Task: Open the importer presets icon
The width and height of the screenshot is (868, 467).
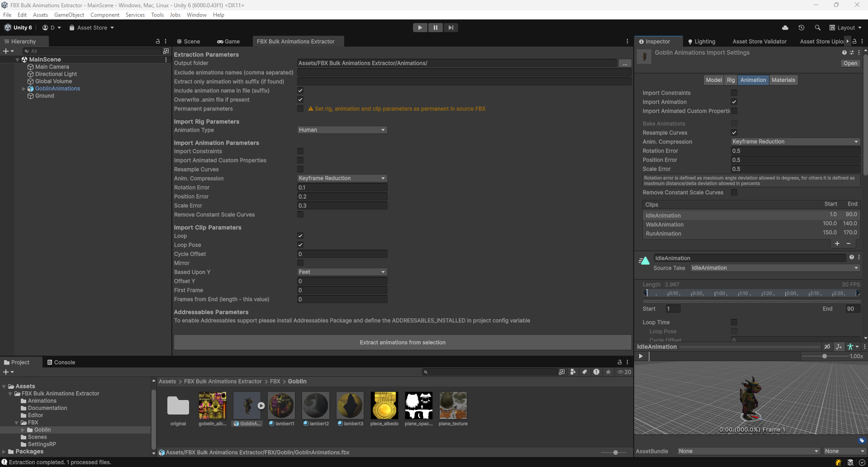Action: (852, 52)
